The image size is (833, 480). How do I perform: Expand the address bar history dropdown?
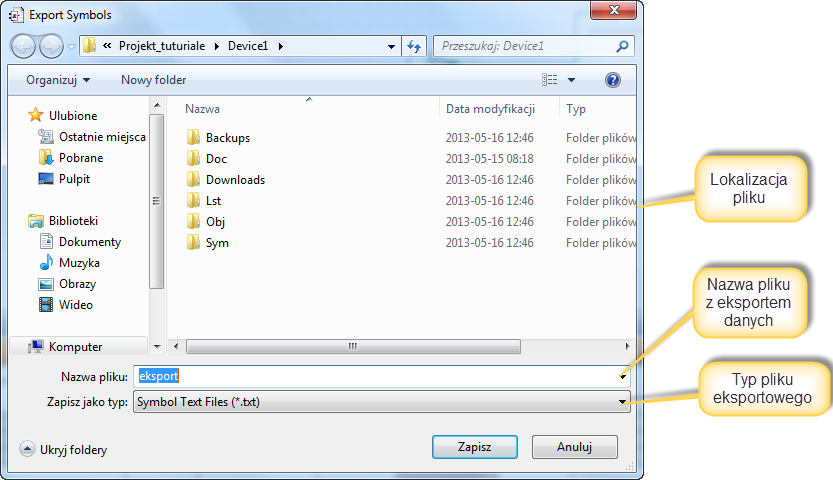tap(392, 47)
